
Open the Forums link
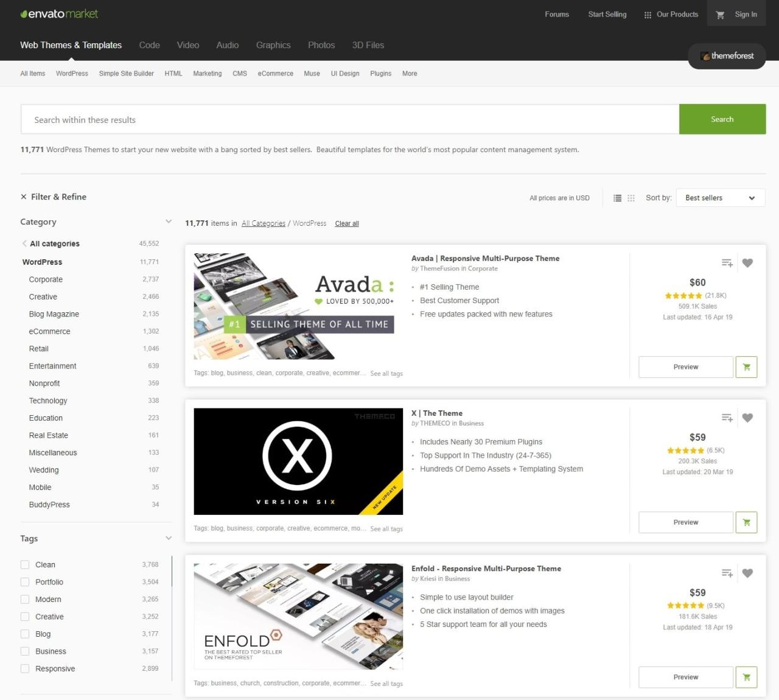click(x=557, y=15)
